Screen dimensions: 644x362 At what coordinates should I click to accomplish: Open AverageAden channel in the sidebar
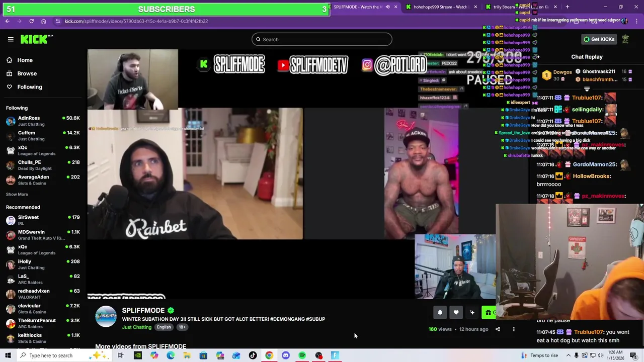click(x=43, y=180)
